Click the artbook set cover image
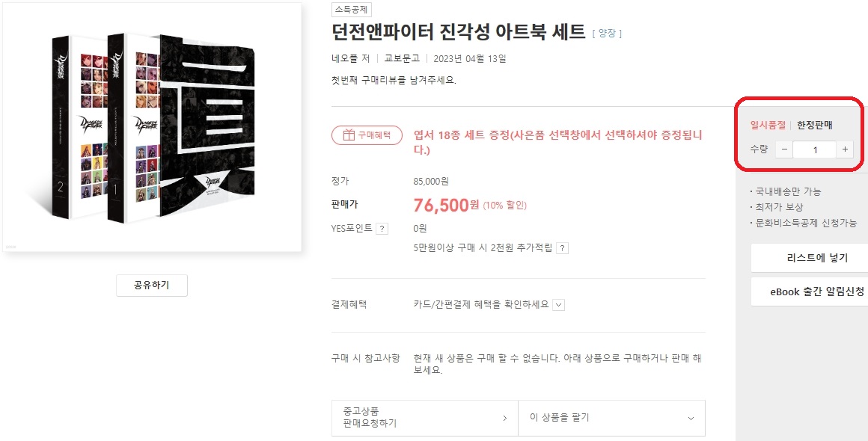 point(152,127)
